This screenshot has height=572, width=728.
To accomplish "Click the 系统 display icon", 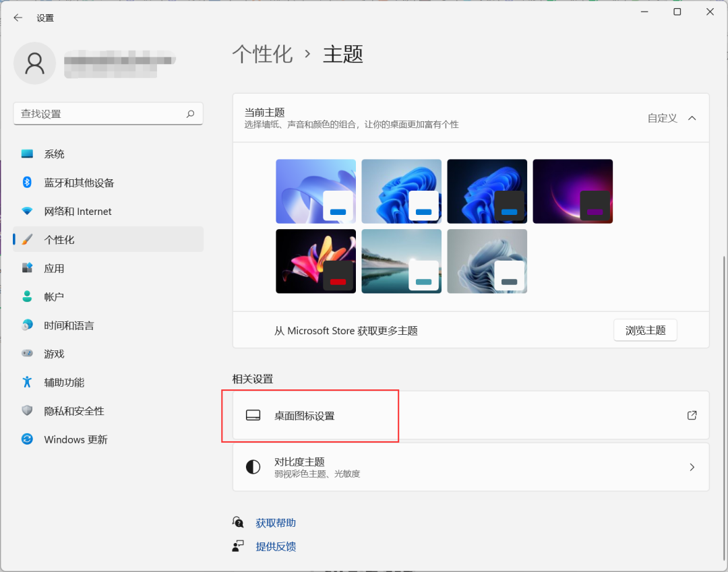I will [x=28, y=154].
